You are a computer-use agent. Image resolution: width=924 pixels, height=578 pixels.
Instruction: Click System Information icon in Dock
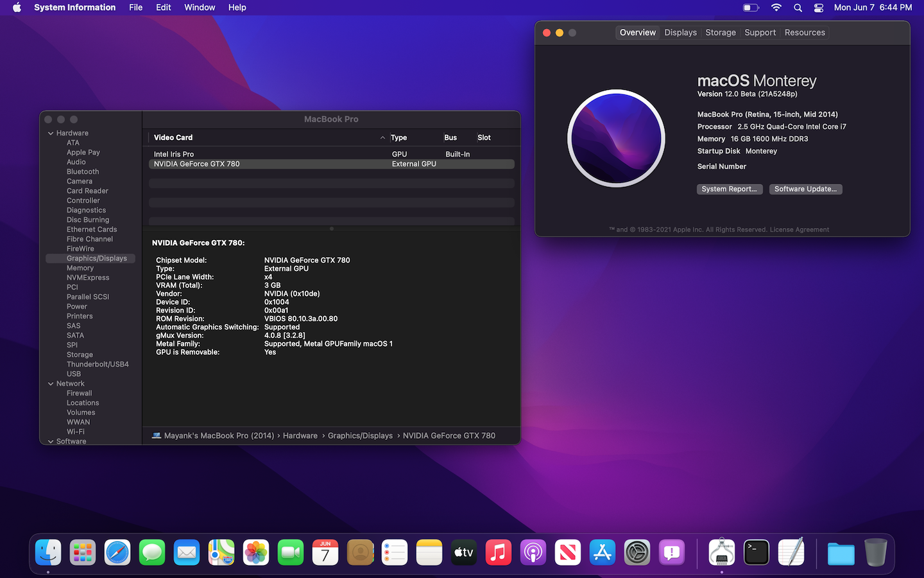point(722,552)
